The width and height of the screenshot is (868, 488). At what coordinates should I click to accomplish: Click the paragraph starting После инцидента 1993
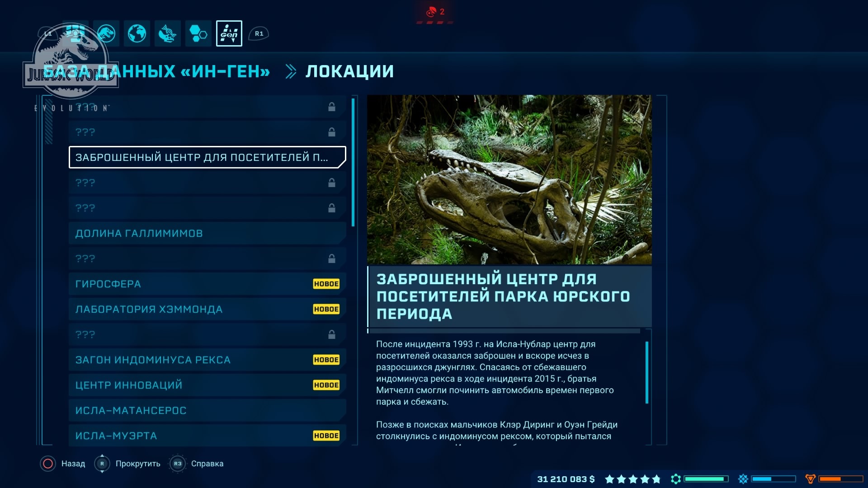pos(495,373)
